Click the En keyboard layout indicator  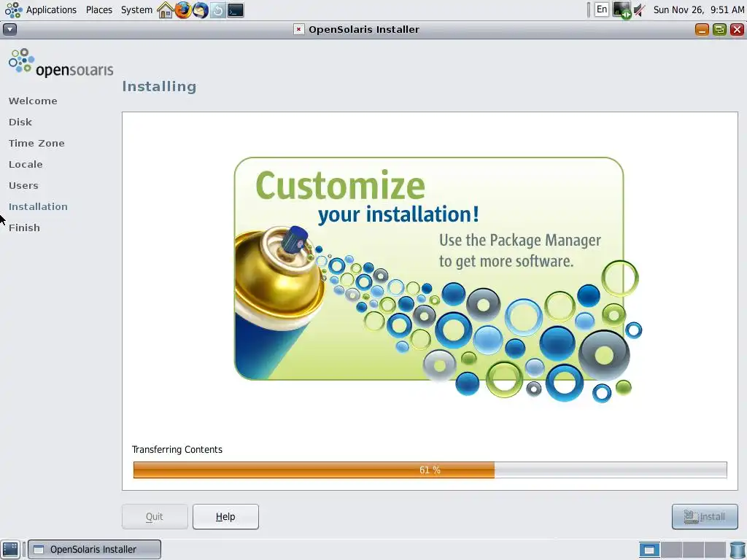602,9
